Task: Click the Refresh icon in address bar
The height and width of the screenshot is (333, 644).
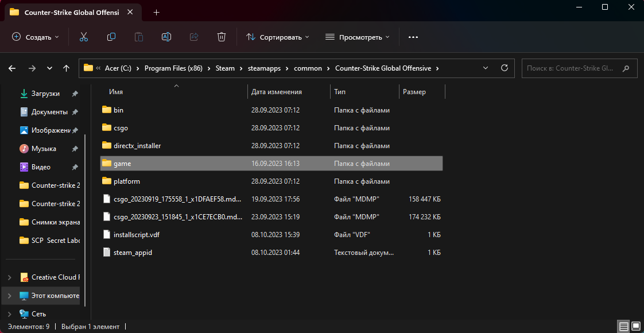Action: (x=505, y=68)
